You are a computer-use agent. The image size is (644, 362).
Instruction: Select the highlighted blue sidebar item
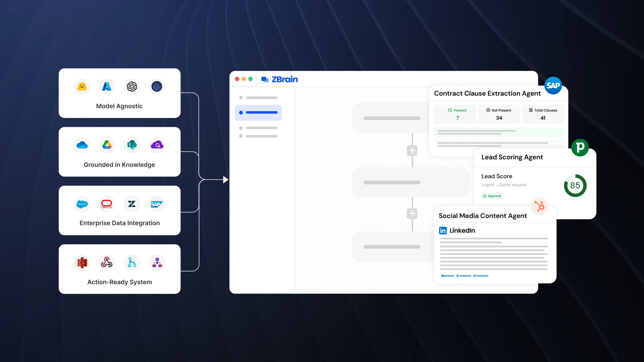258,113
